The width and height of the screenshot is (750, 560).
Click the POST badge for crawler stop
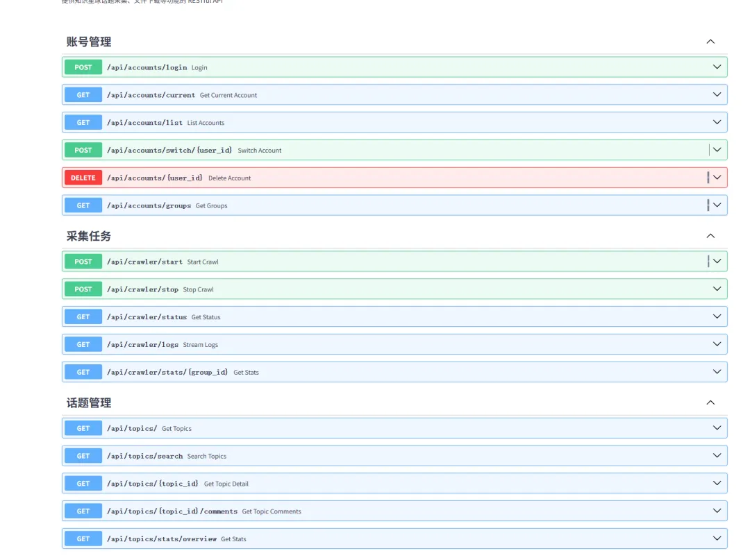(83, 289)
